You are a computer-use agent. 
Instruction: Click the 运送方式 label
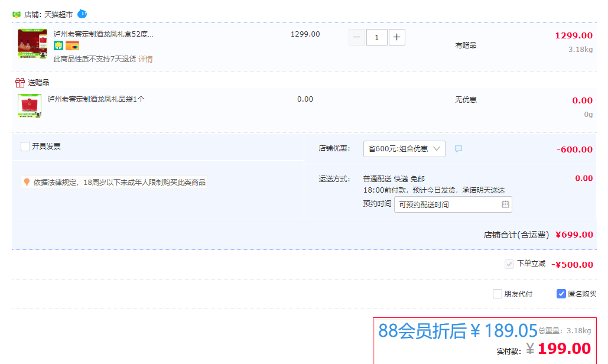334,178
